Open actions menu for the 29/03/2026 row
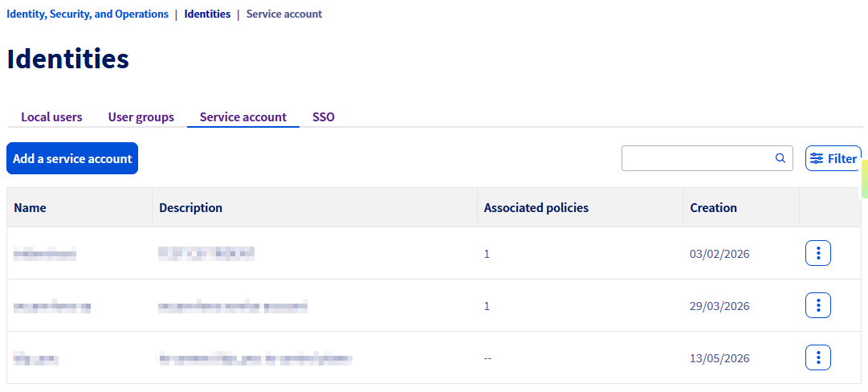Image resolution: width=868 pixels, height=392 pixels. click(817, 305)
